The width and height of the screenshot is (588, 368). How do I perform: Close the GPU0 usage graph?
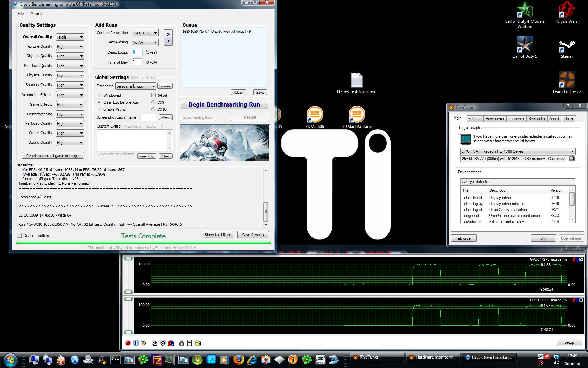581,260
